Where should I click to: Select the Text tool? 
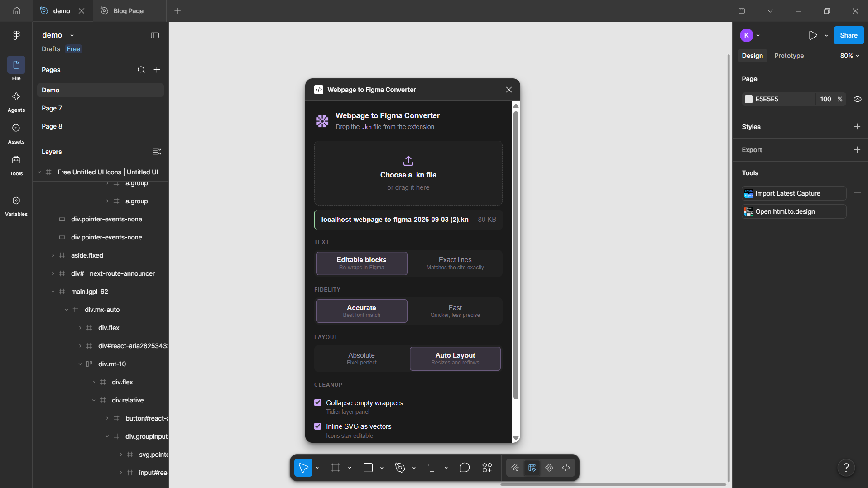pyautogui.click(x=432, y=468)
